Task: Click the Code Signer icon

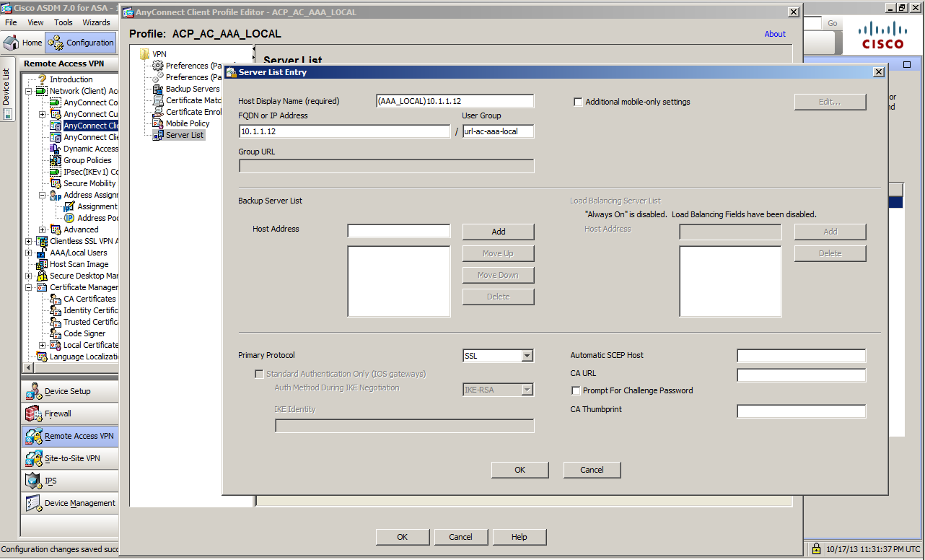Action: (56, 333)
